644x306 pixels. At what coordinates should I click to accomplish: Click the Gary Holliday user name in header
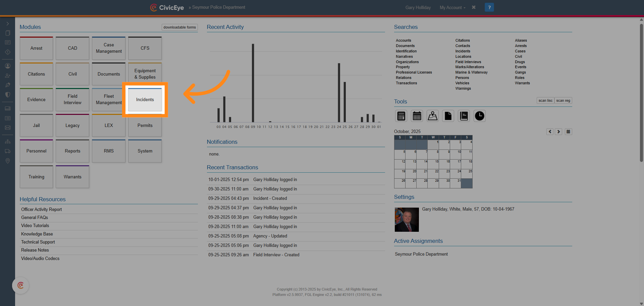click(x=418, y=7)
